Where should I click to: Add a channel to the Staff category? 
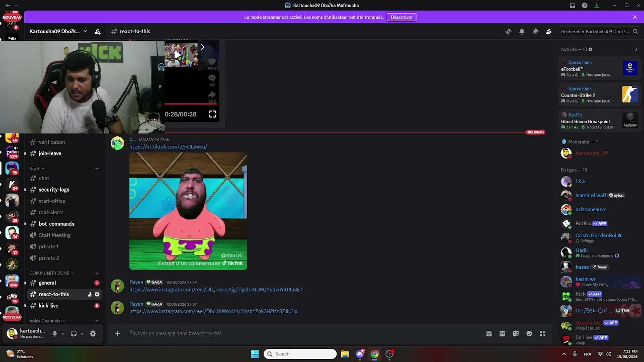click(x=97, y=168)
